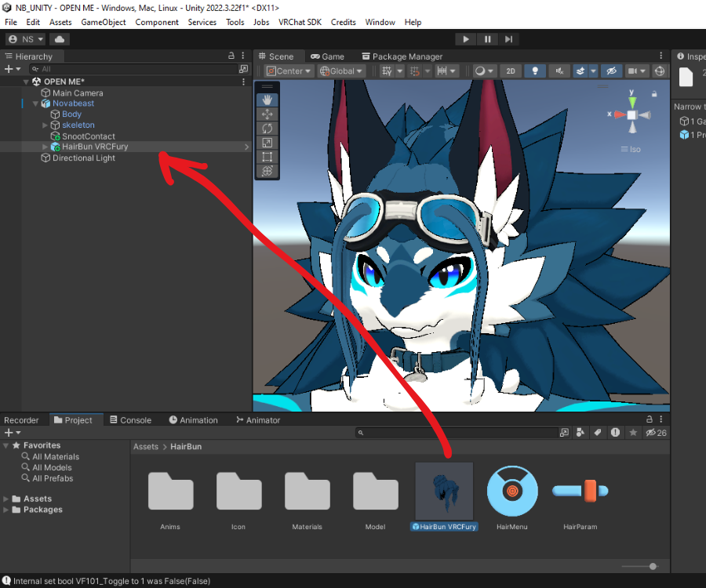Open the Center pivot dropdown
The height and width of the screenshot is (588, 706).
pos(289,71)
